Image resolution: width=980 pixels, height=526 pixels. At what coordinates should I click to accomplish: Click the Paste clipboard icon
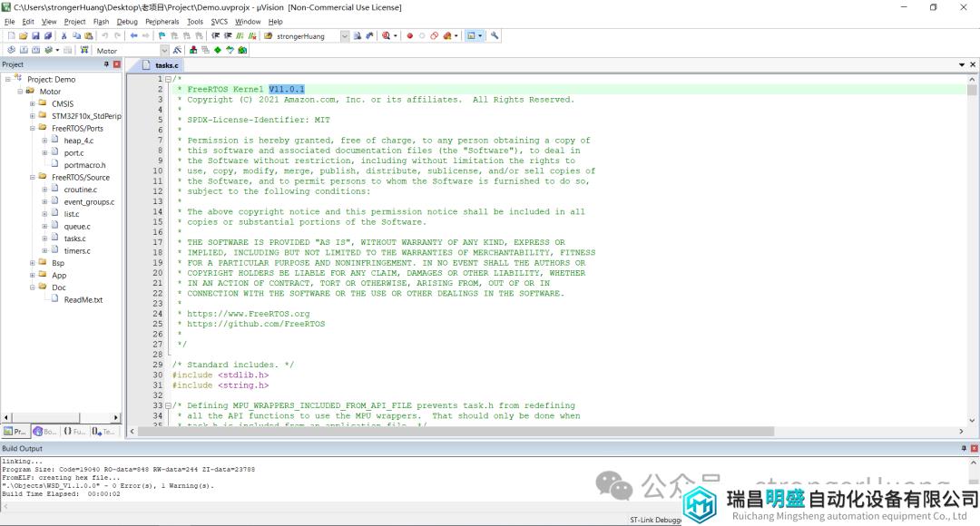pyautogui.click(x=88, y=36)
